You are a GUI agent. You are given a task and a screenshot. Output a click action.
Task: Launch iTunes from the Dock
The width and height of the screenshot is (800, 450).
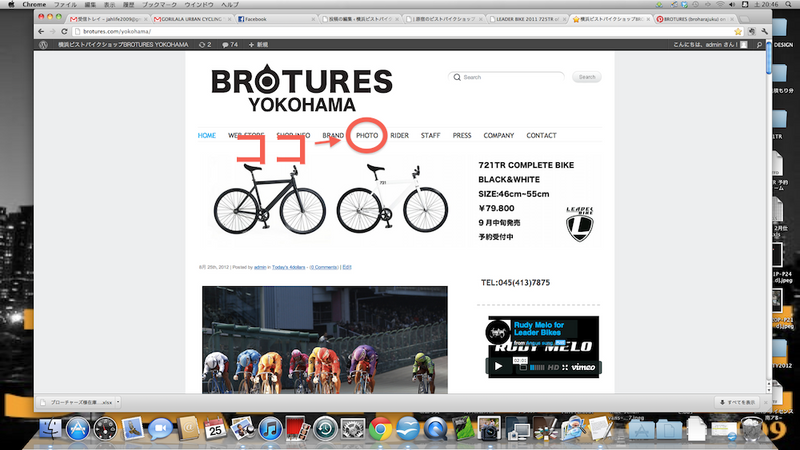[270, 429]
